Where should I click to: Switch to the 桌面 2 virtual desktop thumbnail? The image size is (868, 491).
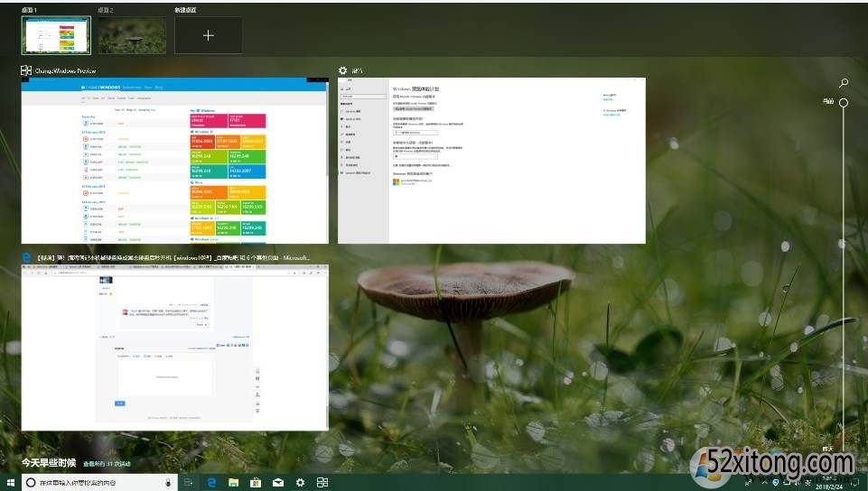click(132, 35)
